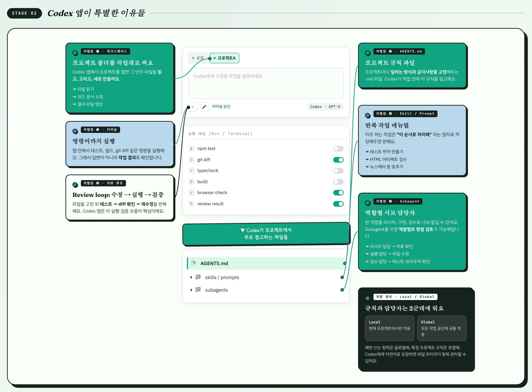Click the T icon beside typecheck
Screen dimensions: 532x392
(x=191, y=171)
